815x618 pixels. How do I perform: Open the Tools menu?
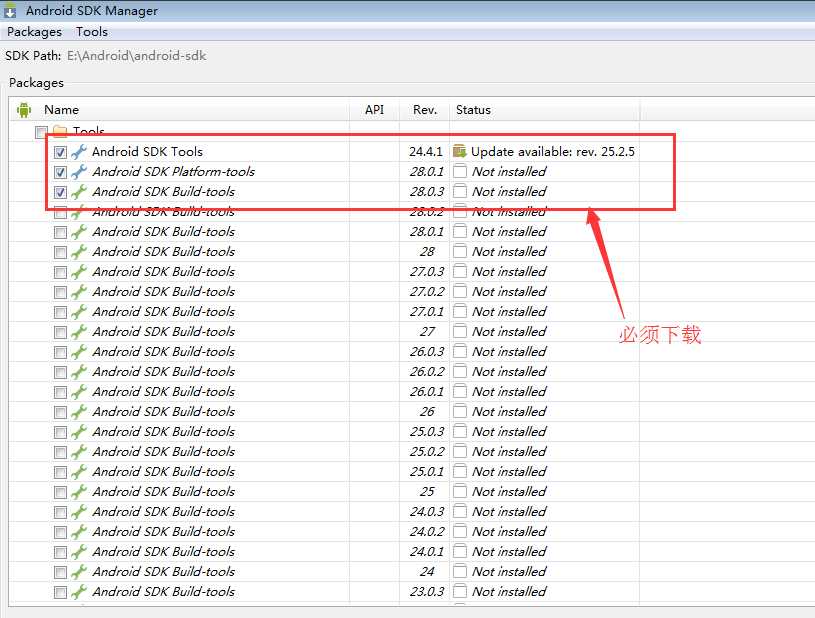[92, 32]
